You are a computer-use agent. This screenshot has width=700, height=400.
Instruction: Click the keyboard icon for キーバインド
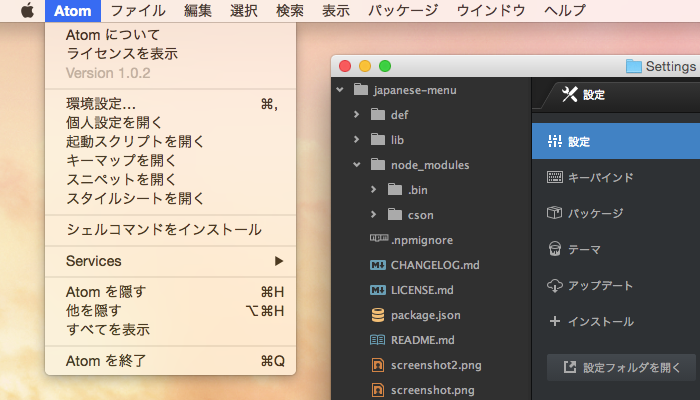pyautogui.click(x=554, y=177)
